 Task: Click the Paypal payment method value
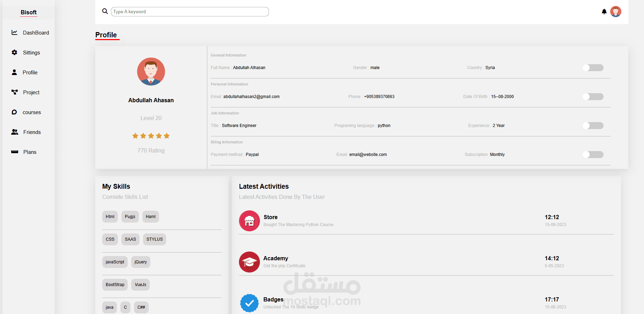(252, 155)
